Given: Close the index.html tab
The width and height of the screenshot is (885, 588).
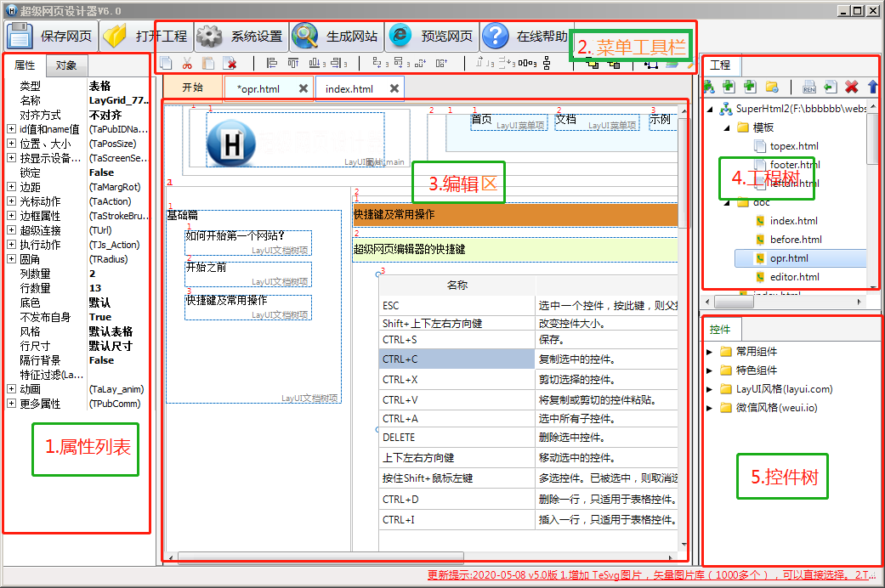Looking at the screenshot, I should click(x=394, y=88).
